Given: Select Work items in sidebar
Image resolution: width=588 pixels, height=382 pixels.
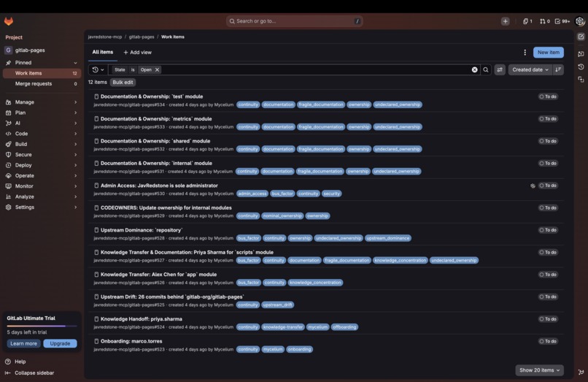Looking at the screenshot, I should click(42, 73).
